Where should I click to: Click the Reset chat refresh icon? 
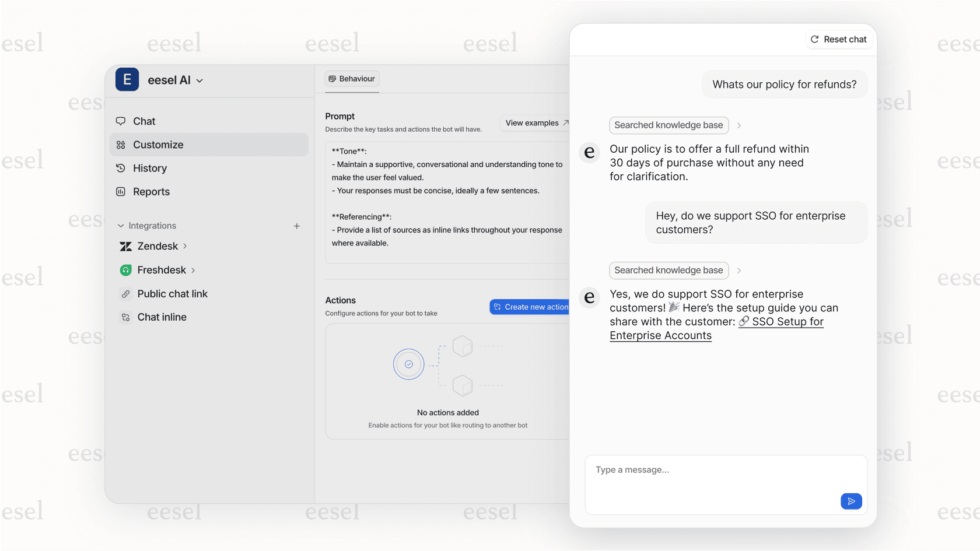814,39
